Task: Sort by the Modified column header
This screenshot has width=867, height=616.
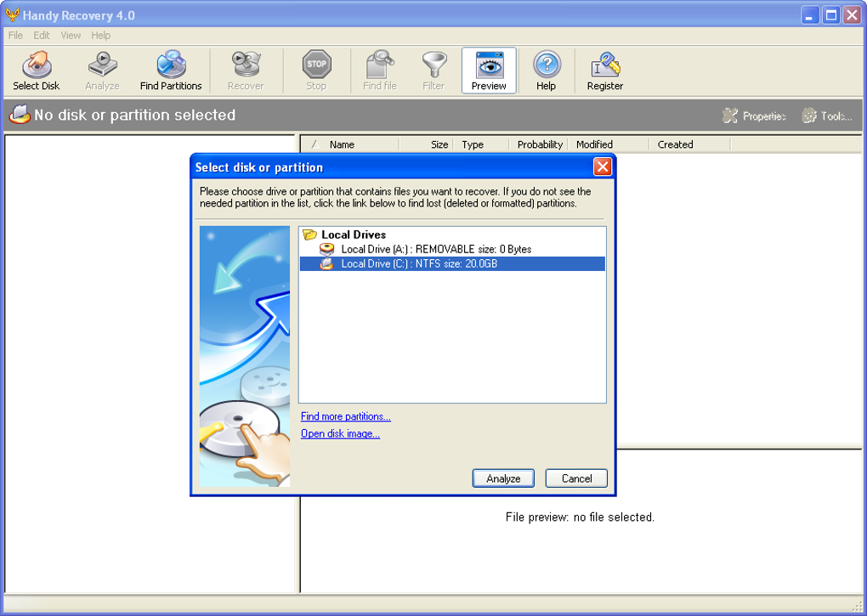Action: 609,144
